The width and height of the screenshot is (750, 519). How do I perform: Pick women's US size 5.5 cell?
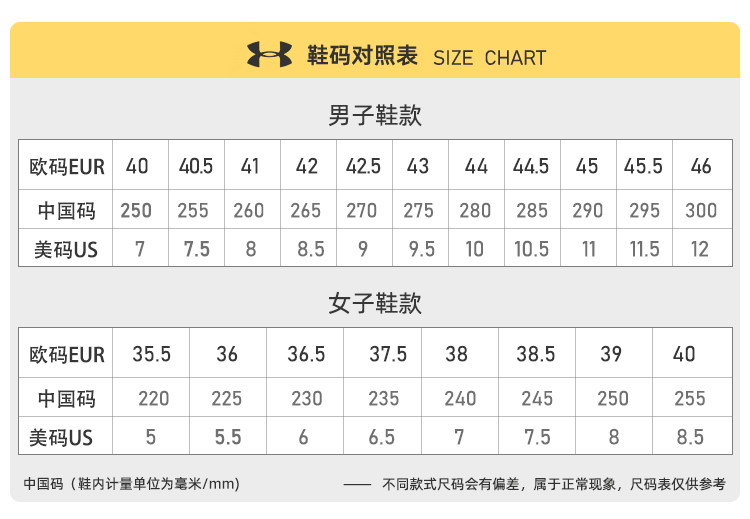(x=228, y=437)
